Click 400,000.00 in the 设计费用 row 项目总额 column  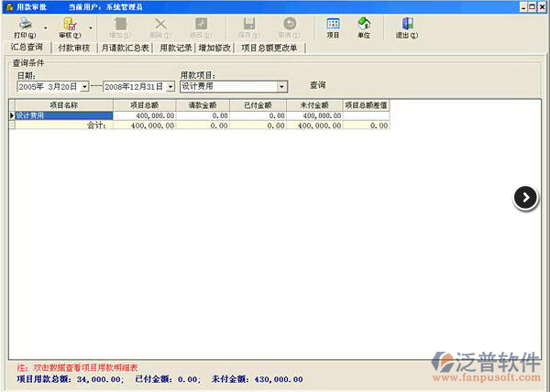point(155,115)
